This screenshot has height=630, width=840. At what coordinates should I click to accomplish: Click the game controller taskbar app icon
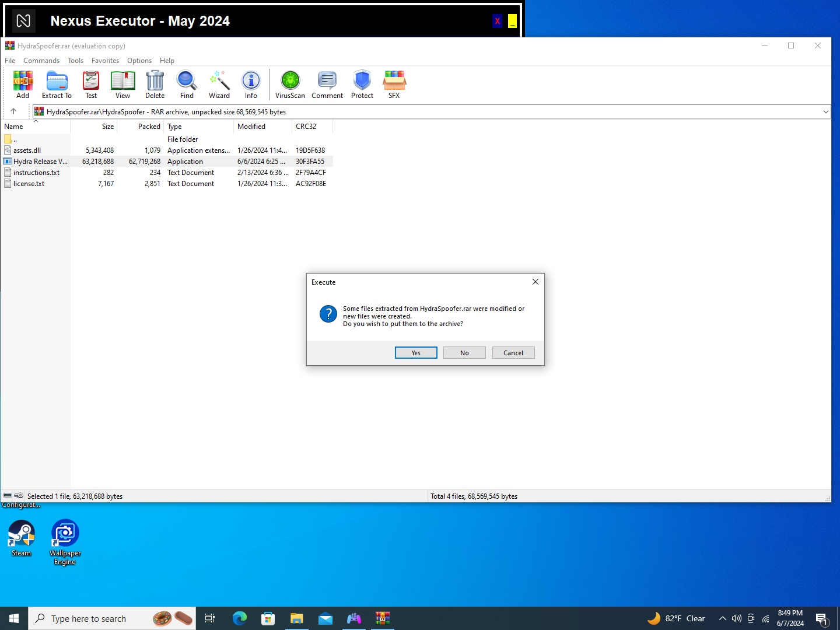pyautogui.click(x=354, y=618)
